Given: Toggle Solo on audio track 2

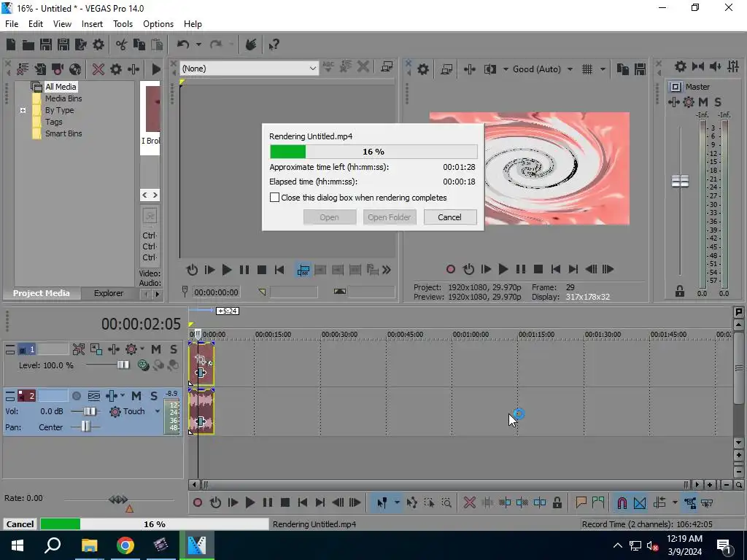Looking at the screenshot, I should click(153, 396).
